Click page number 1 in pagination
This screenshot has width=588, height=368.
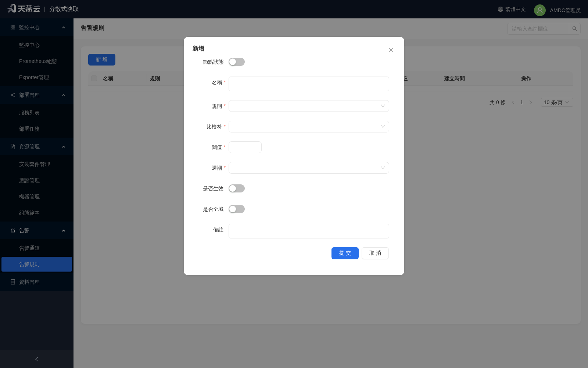(x=522, y=102)
